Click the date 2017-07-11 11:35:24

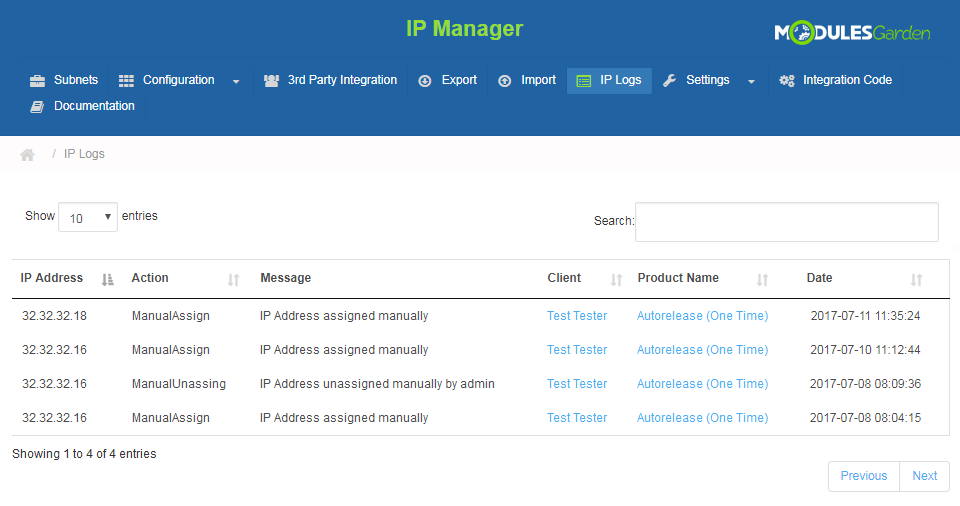865,316
